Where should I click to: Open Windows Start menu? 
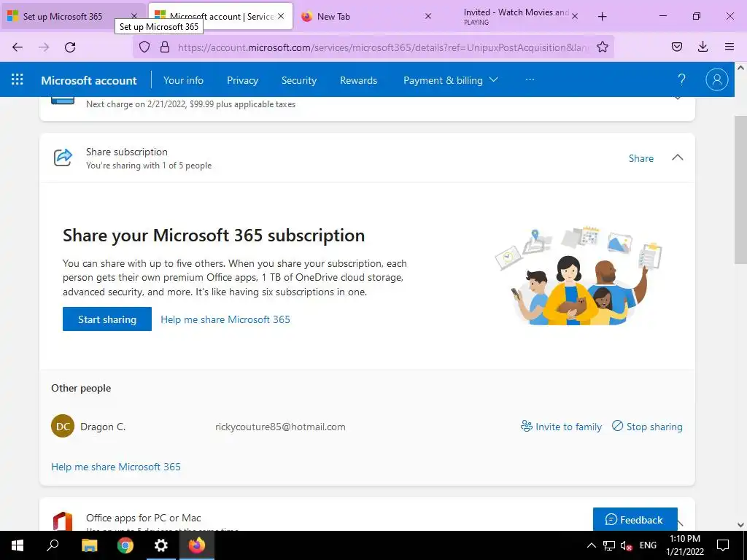[x=18, y=545]
